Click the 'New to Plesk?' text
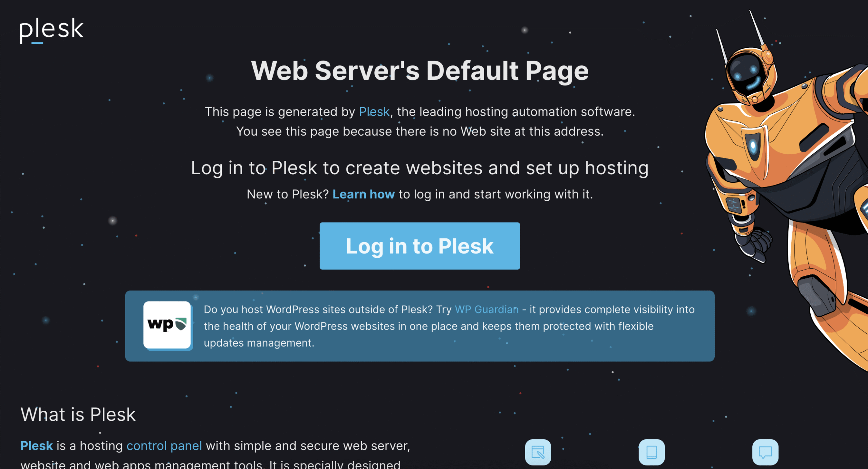Screen dimensions: 868x469 [288, 194]
